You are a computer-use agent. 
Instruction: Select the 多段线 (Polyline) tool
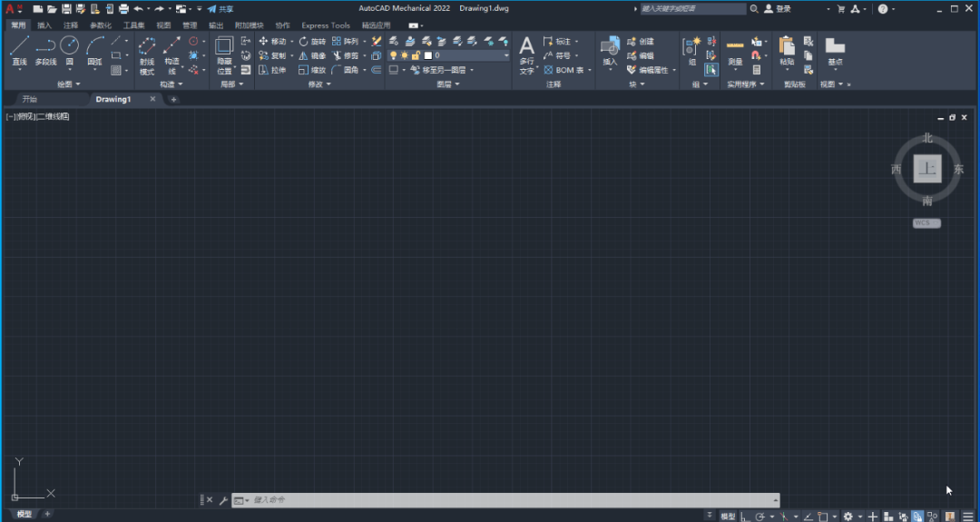coord(45,49)
